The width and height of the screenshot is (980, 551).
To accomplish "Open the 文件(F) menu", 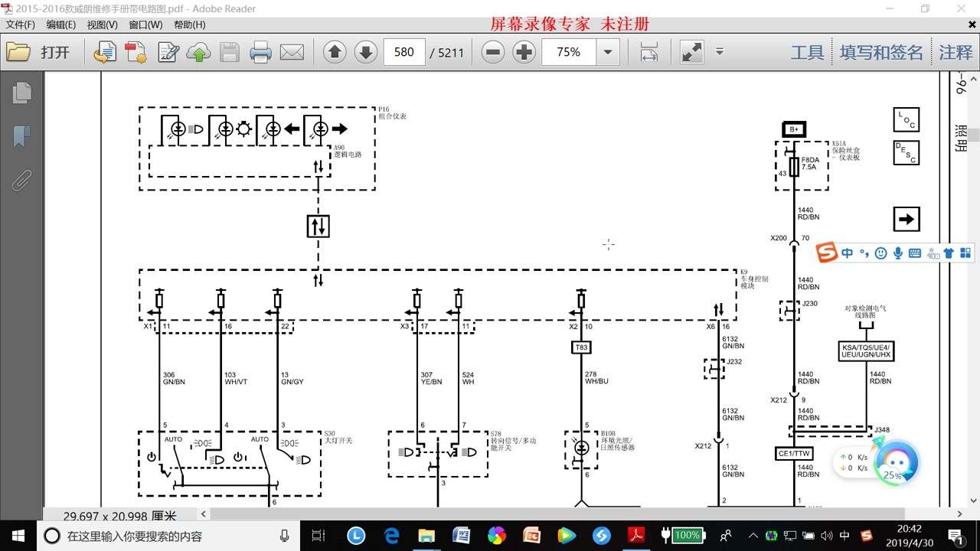I will tap(20, 24).
